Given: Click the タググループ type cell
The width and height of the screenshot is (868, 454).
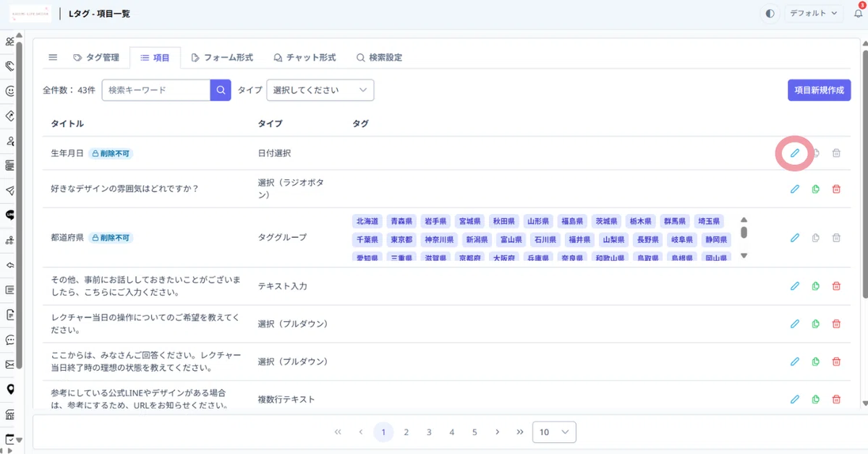Looking at the screenshot, I should coord(282,237).
